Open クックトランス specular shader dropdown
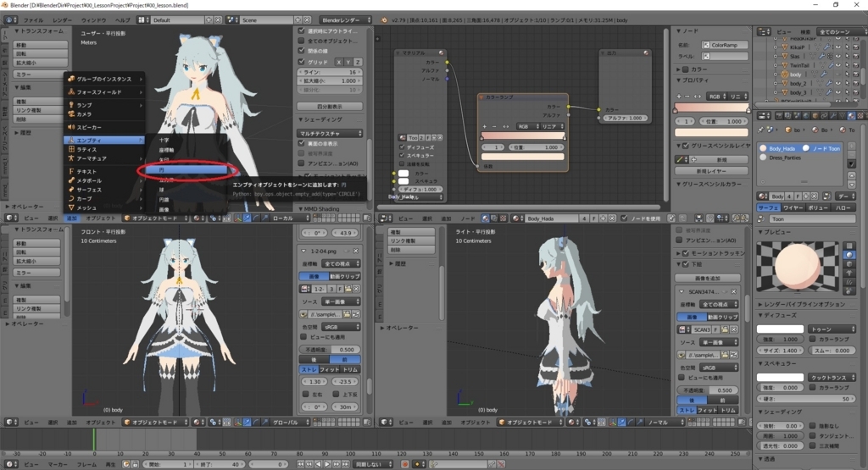This screenshot has width=868, height=470. click(x=832, y=377)
